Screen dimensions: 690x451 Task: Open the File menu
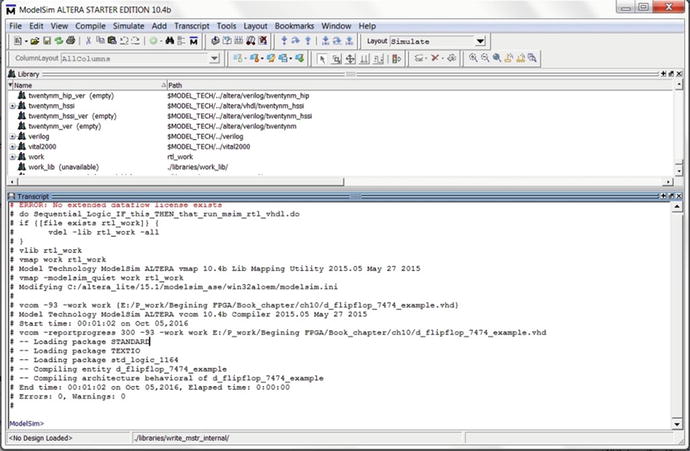[15, 26]
